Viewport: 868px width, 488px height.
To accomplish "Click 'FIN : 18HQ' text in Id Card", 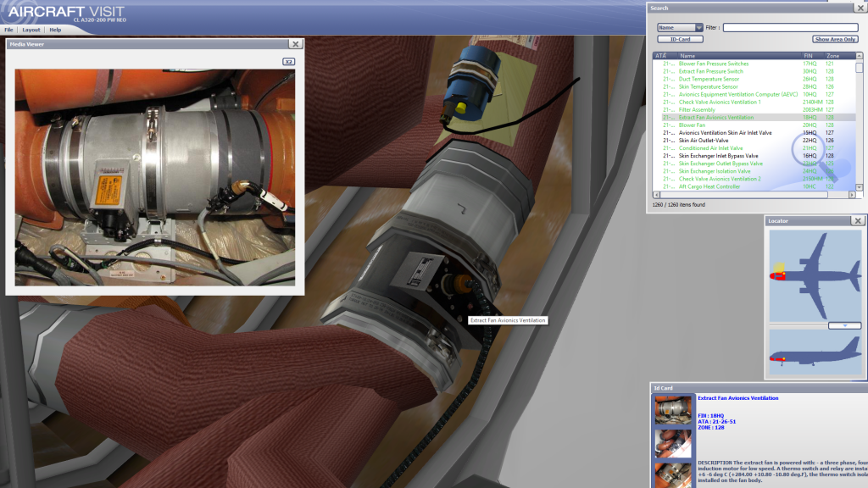I will pyautogui.click(x=711, y=415).
